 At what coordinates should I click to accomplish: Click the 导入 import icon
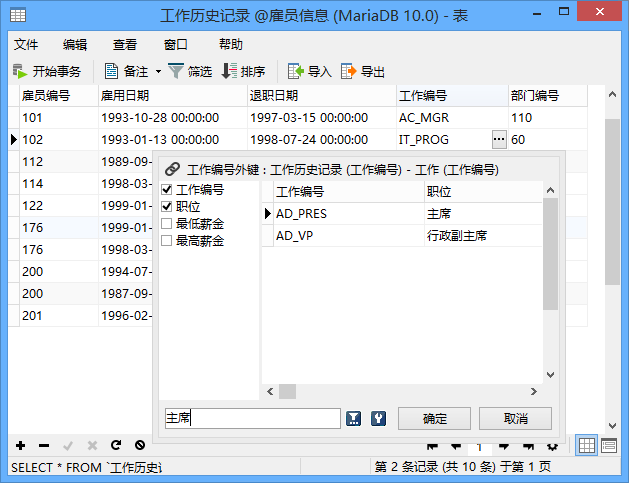tap(296, 71)
